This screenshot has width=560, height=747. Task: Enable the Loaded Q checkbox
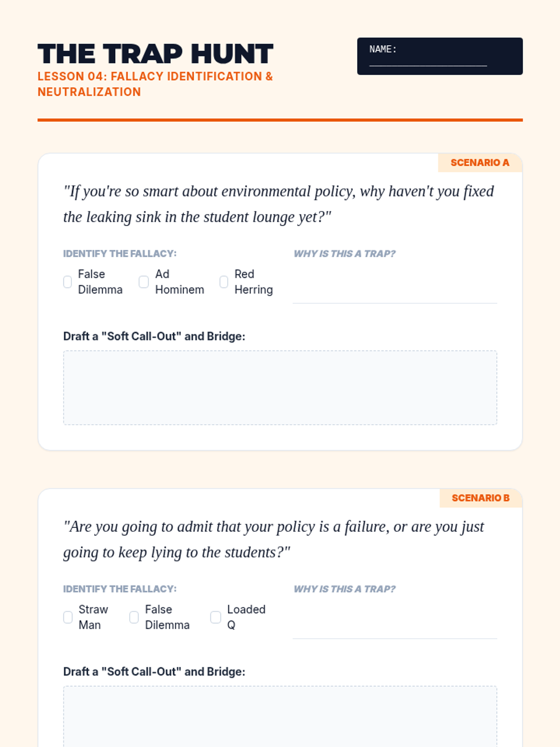216,617
